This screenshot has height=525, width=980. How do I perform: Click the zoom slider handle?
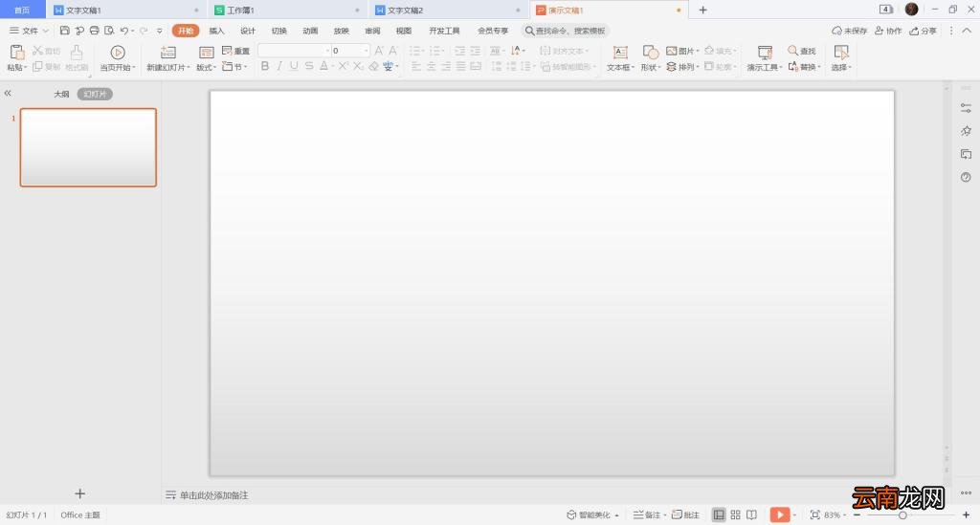[x=902, y=515]
